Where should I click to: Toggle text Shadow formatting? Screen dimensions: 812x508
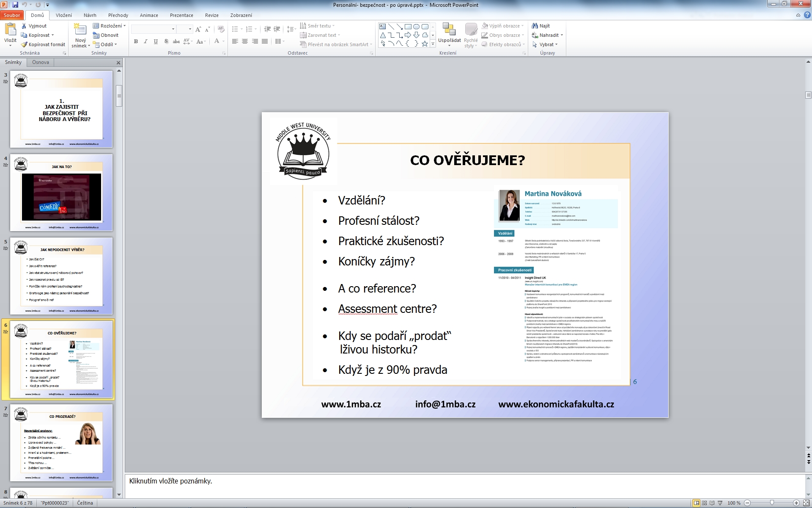coord(166,41)
